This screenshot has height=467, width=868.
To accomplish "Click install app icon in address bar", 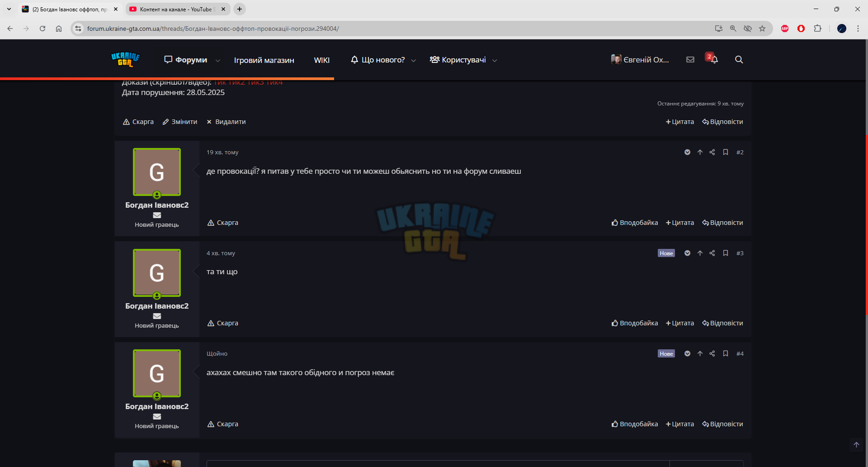I will 718,29.
